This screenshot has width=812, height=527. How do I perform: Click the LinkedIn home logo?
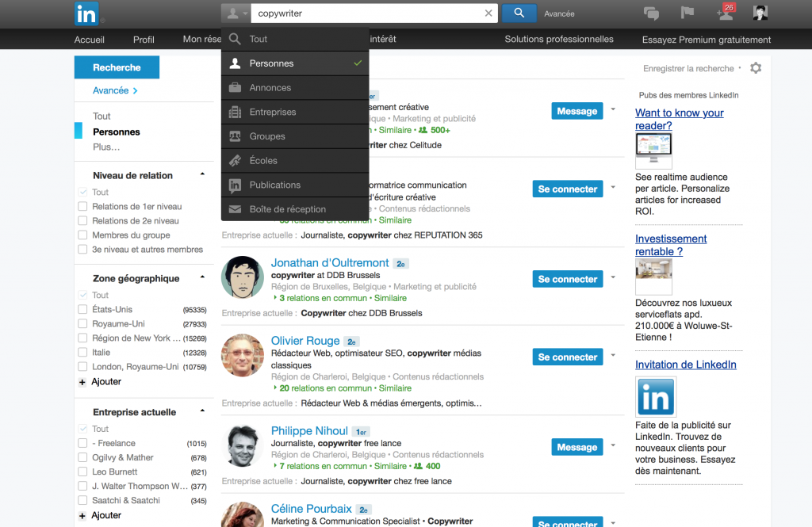click(x=86, y=13)
